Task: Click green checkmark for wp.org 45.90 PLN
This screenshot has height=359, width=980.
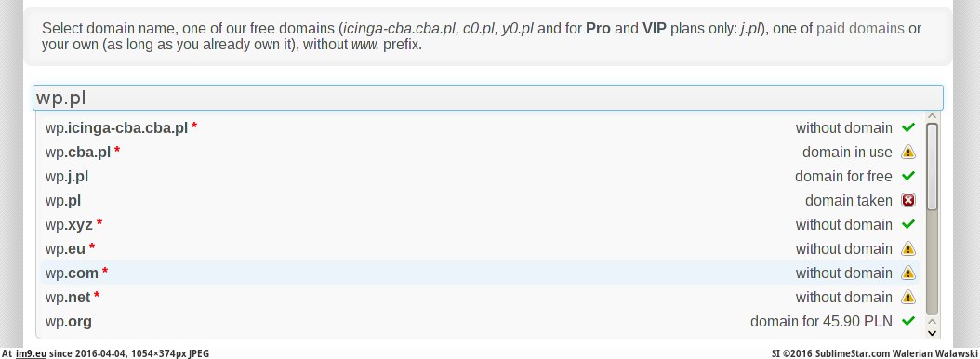Action: [x=908, y=322]
